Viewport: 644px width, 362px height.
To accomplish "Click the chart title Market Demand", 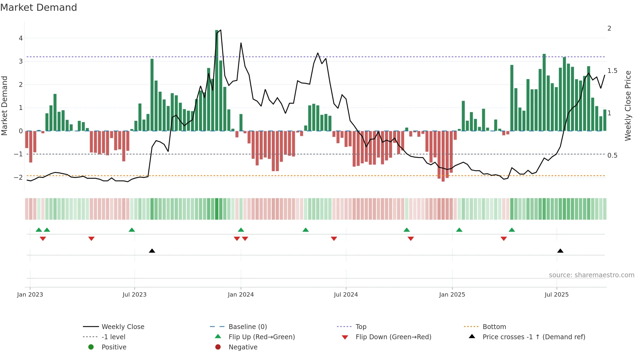I will pyautogui.click(x=39, y=8).
